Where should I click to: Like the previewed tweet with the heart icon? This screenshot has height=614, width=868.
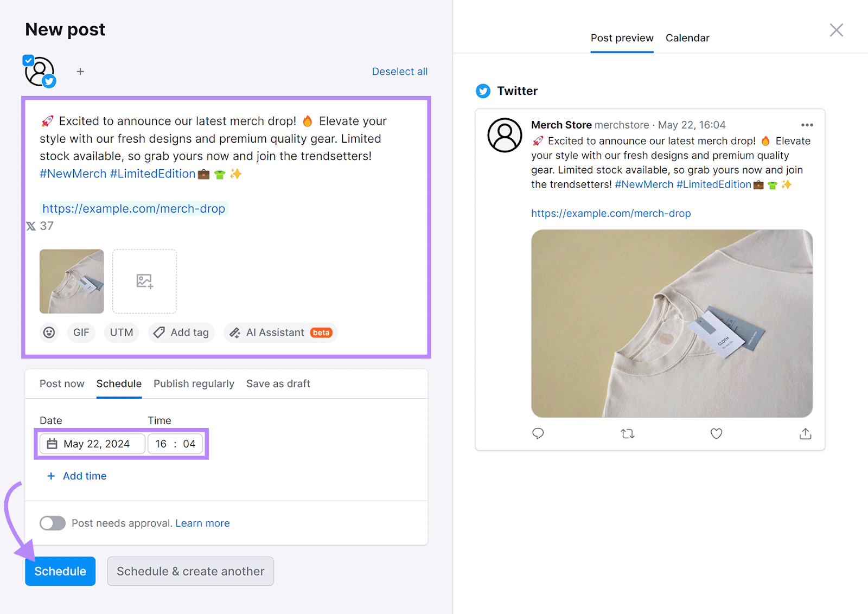point(716,433)
